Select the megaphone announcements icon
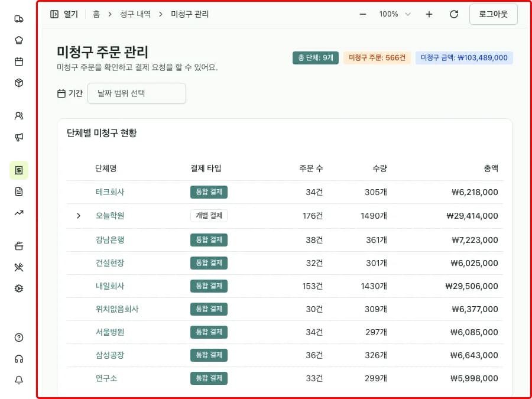532x399 pixels. click(18, 137)
